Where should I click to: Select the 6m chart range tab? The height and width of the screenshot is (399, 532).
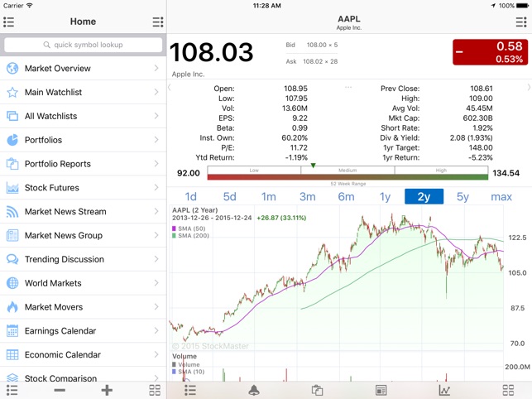coord(346,197)
